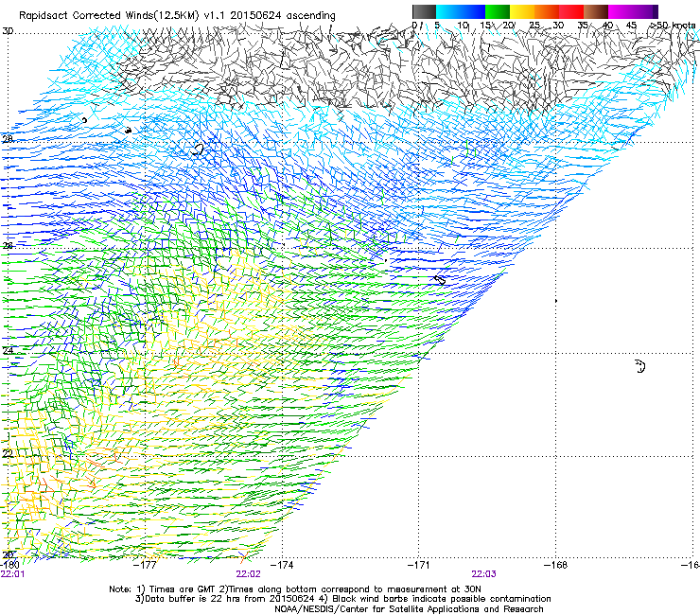This screenshot has width=700, height=615.
Task: Click the orange 25-30 knots legend segment
Action: pos(547,12)
